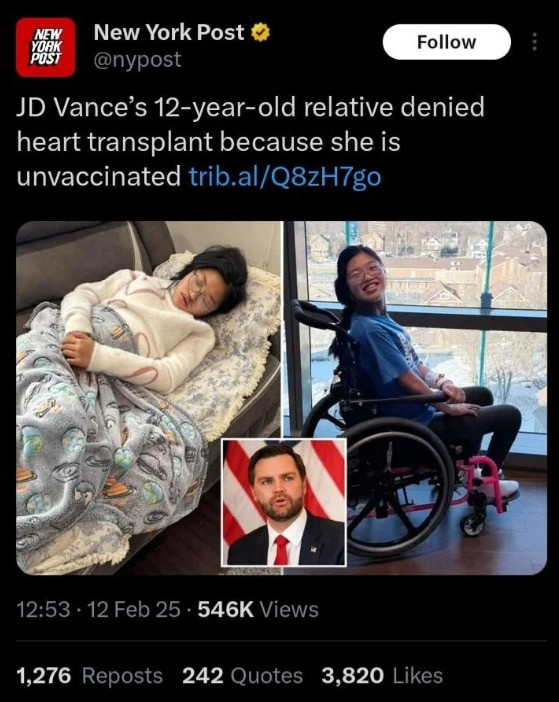Follow the New York Post account

point(447,42)
